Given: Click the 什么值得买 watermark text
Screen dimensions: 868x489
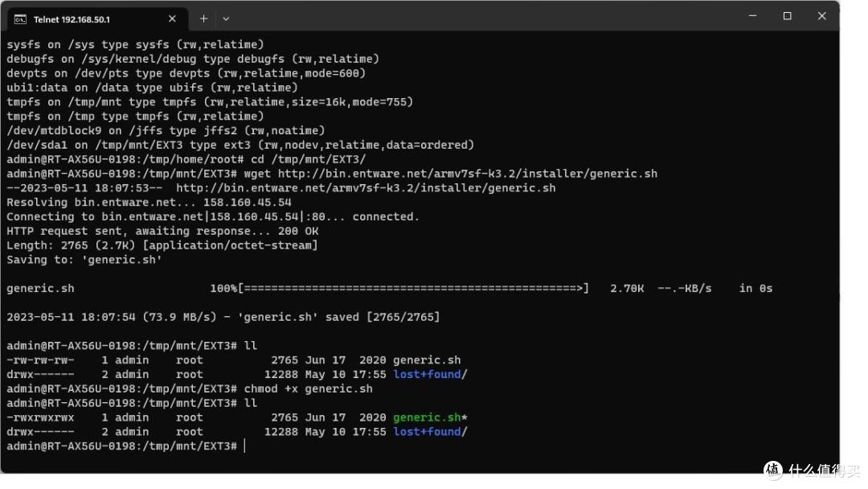Looking at the screenshot, I should pos(824,471).
